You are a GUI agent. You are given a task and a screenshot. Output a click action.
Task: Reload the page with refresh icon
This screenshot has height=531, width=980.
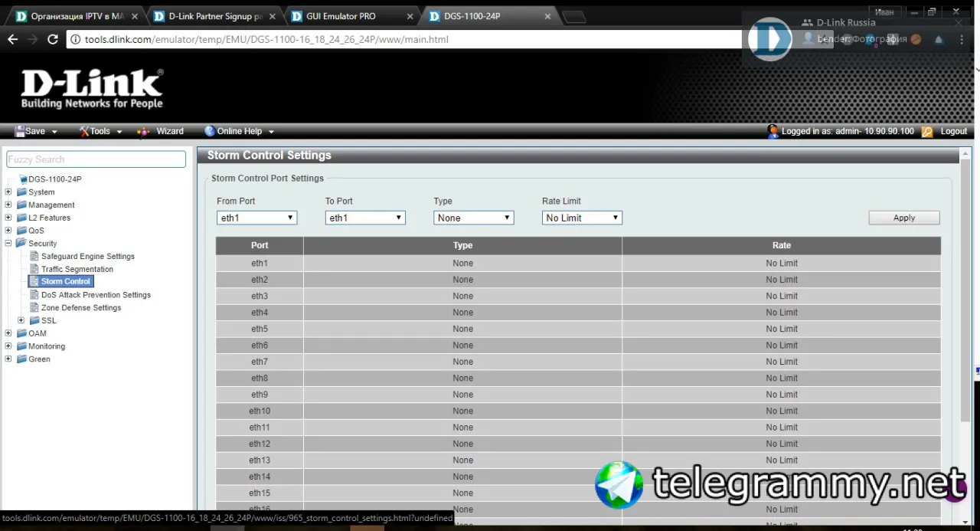click(x=53, y=39)
